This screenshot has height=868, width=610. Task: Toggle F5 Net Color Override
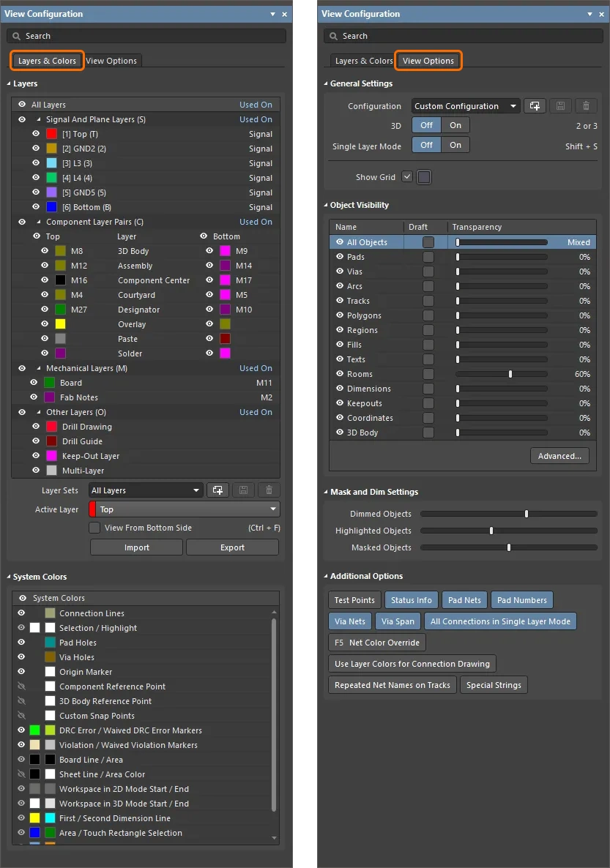[376, 642]
